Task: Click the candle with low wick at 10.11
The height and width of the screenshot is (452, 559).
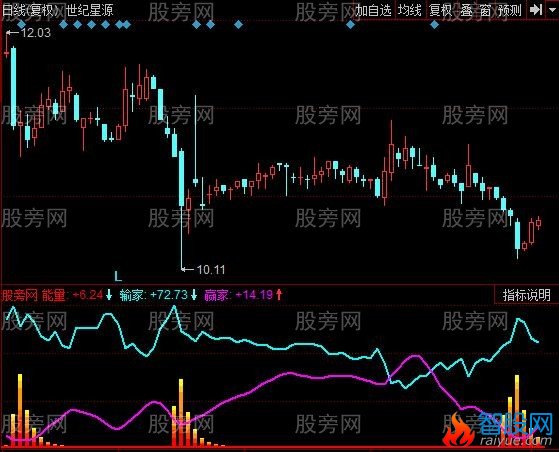Action: click(181, 210)
